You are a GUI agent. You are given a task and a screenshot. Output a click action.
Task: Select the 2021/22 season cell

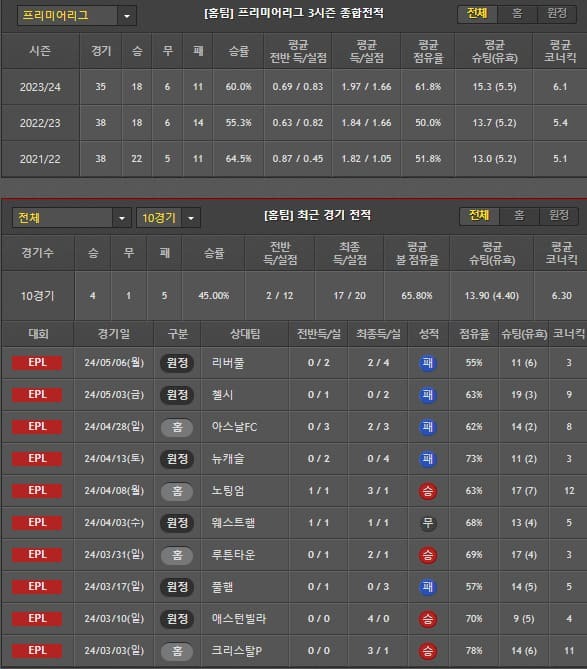(x=40, y=159)
